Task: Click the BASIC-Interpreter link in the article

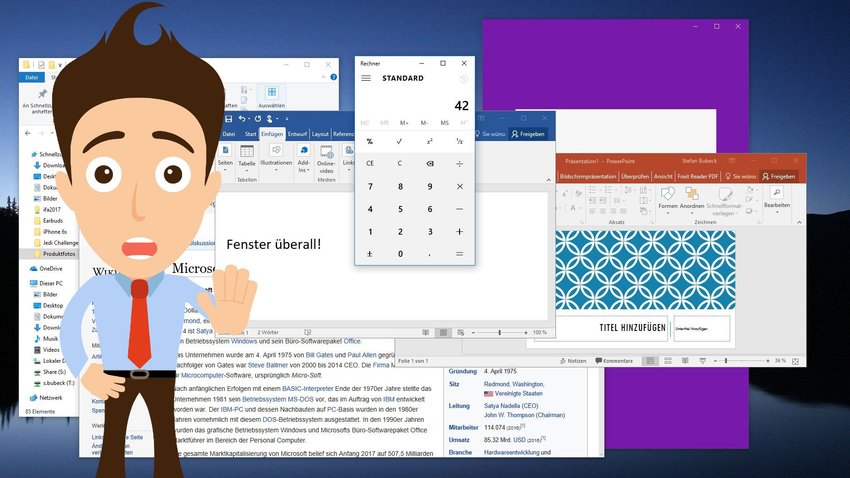Action: [x=307, y=389]
